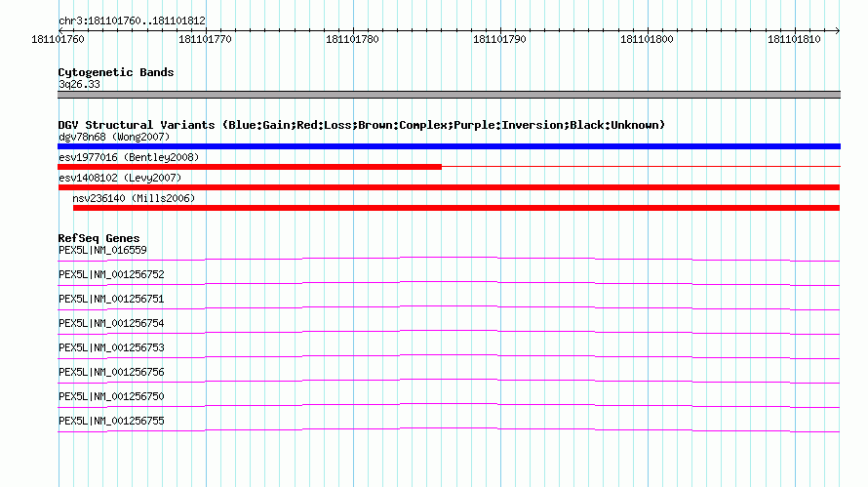Click the esv1408102 (Levy2007) label

[x=120, y=178]
